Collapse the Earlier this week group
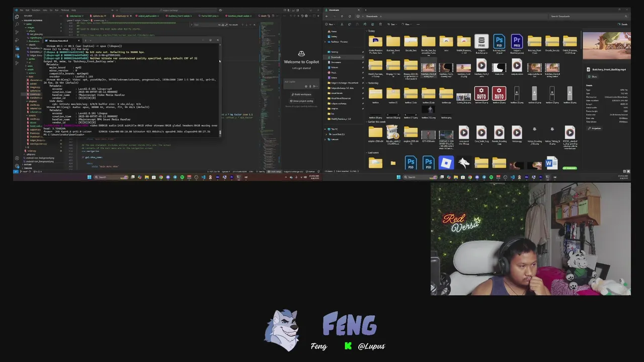The width and height of the screenshot is (644, 362). [367, 122]
